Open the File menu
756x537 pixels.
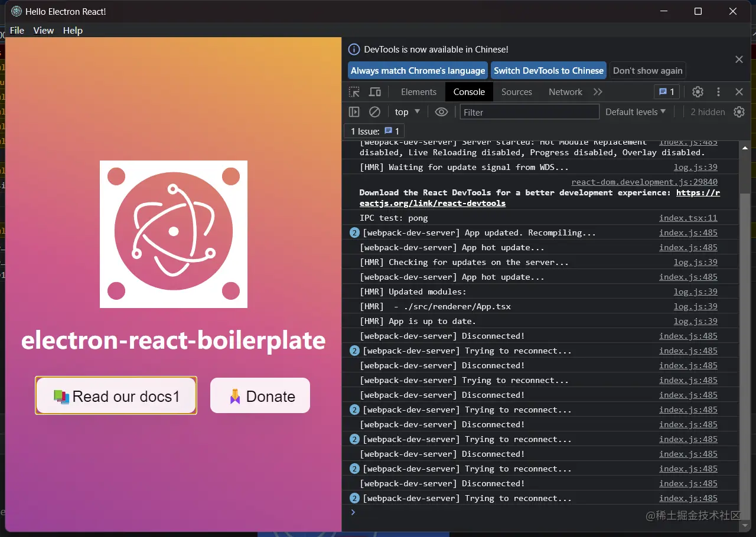pos(17,31)
